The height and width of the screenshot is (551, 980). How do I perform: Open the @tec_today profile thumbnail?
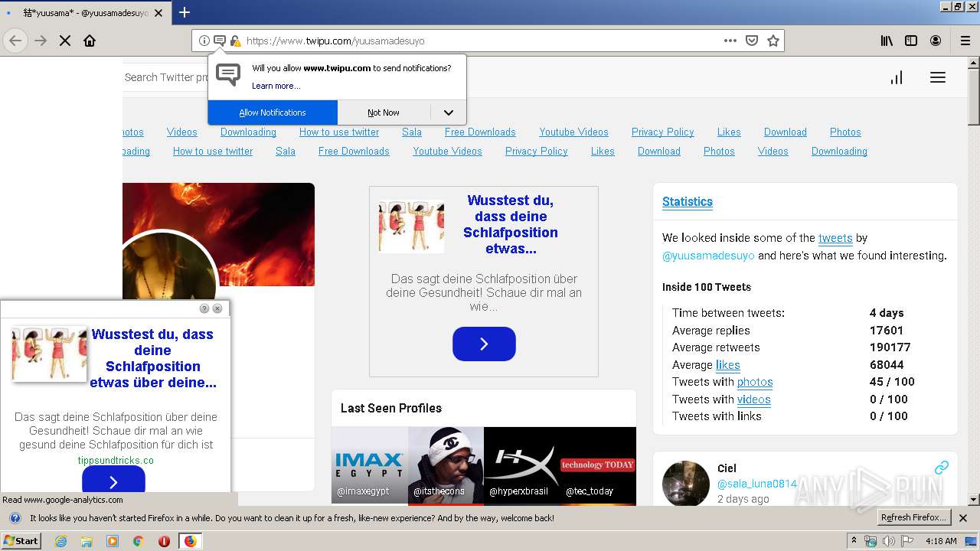598,465
